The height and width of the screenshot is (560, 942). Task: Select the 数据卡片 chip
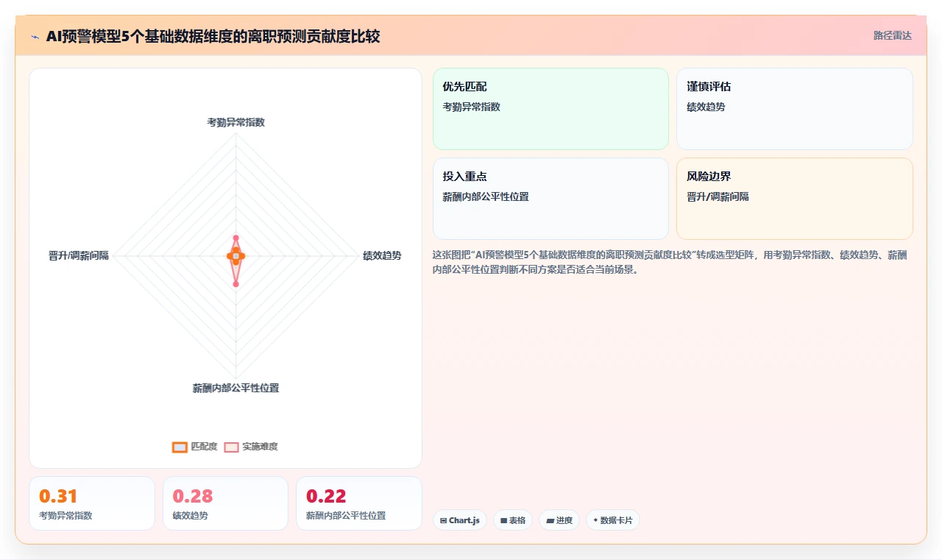click(613, 520)
